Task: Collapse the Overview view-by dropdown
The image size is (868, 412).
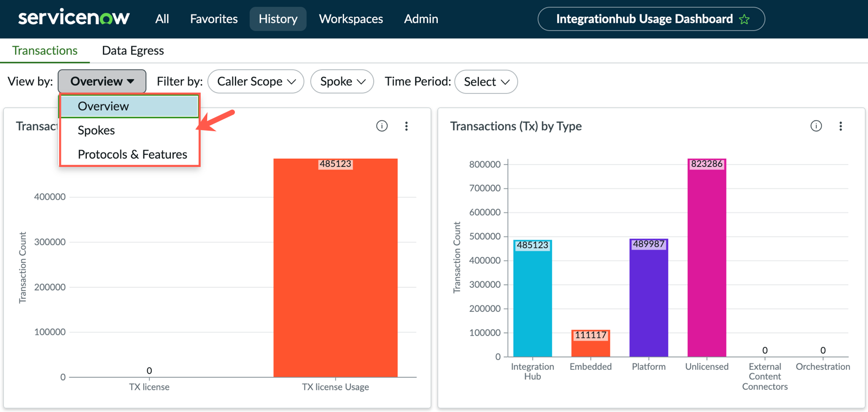Action: tap(102, 81)
